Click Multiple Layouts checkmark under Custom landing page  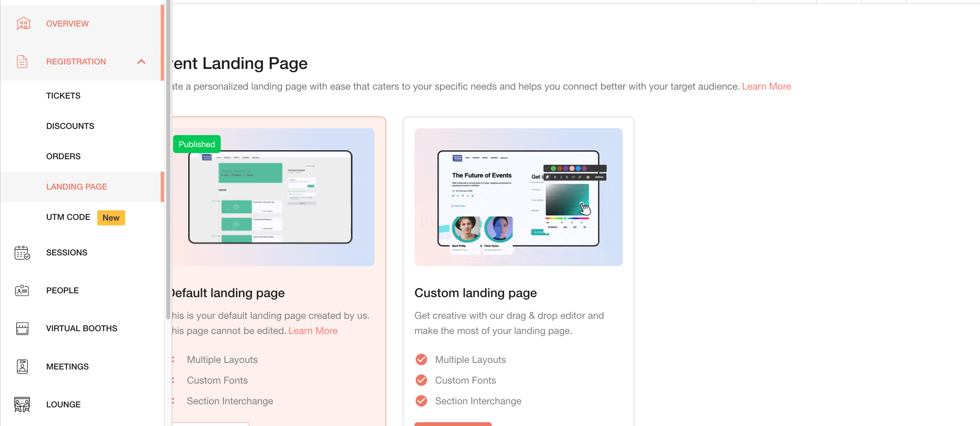[x=421, y=359]
